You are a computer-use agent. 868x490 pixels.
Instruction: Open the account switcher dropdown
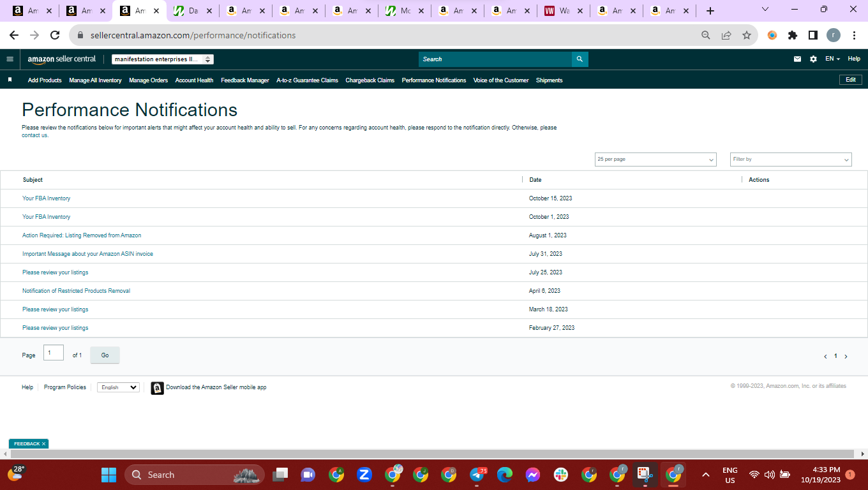click(x=163, y=59)
